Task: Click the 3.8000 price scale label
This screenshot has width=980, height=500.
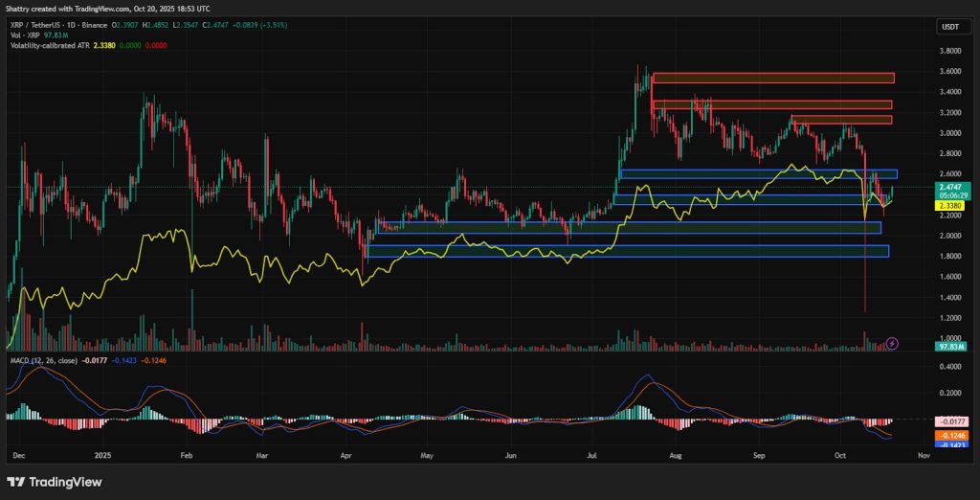Action: tap(950, 51)
